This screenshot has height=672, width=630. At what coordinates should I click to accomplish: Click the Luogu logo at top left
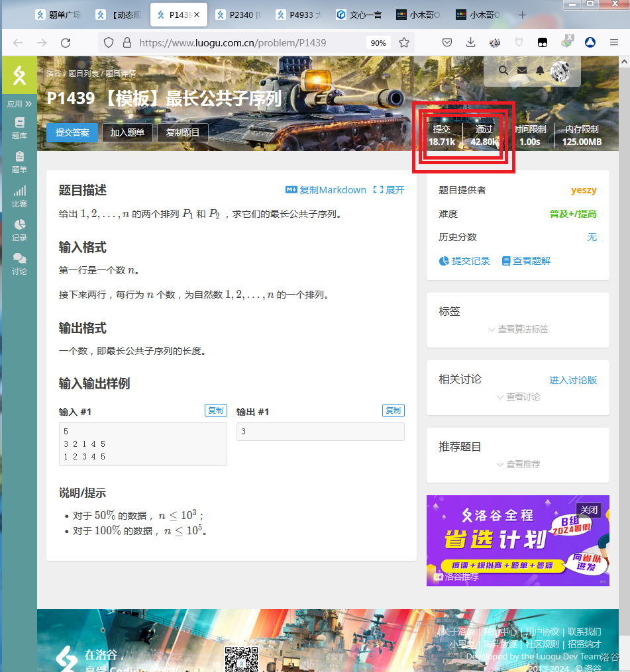tap(19, 75)
